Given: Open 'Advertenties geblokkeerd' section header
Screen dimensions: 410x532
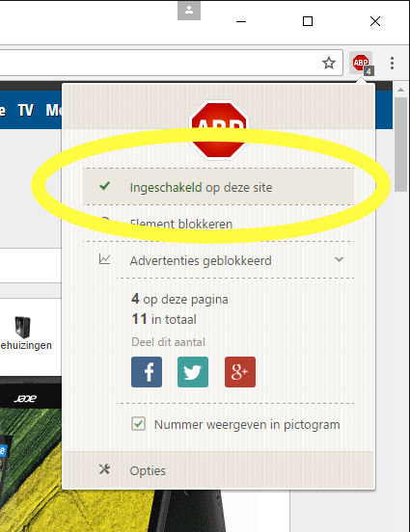Looking at the screenshot, I should pyautogui.click(x=218, y=260).
